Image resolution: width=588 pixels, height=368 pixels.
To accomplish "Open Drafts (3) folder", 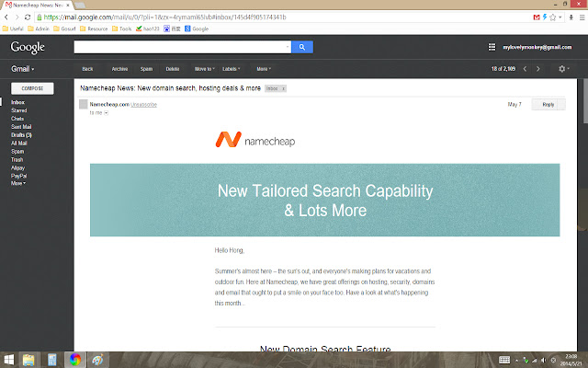I will pos(21,135).
